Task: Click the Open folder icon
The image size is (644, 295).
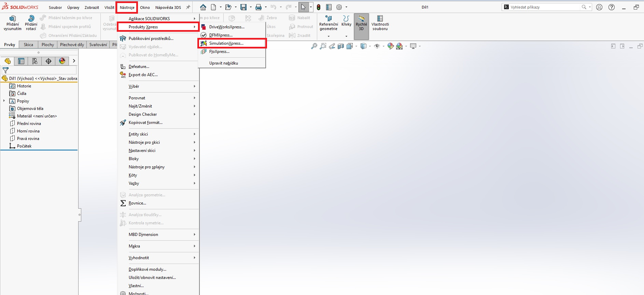Action: [228, 7]
